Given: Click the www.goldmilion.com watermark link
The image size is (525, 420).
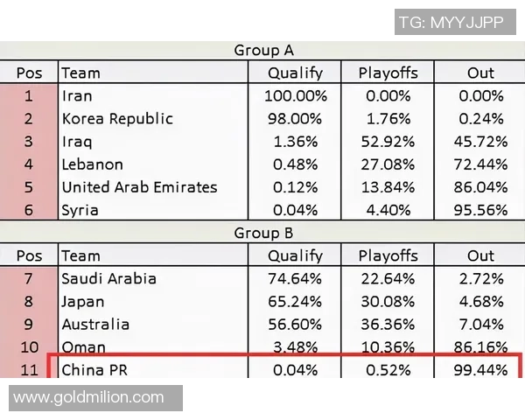Looking at the screenshot, I should [89, 397].
